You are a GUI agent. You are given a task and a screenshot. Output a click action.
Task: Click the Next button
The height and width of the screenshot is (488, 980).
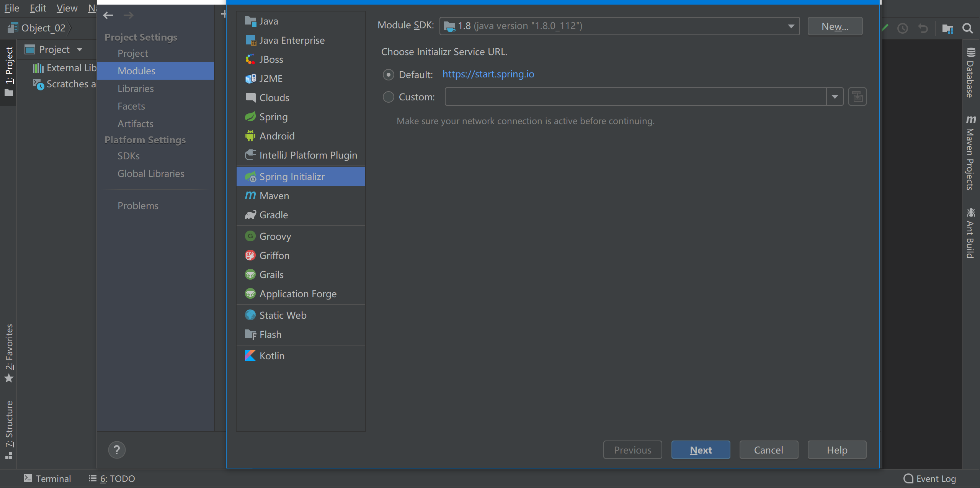pos(701,450)
